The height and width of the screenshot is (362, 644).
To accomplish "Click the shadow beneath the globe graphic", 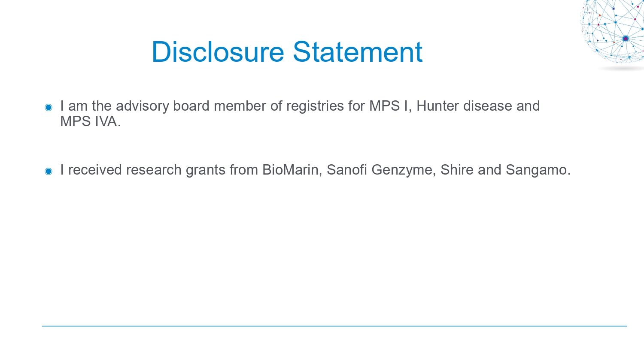I will point(621,68).
